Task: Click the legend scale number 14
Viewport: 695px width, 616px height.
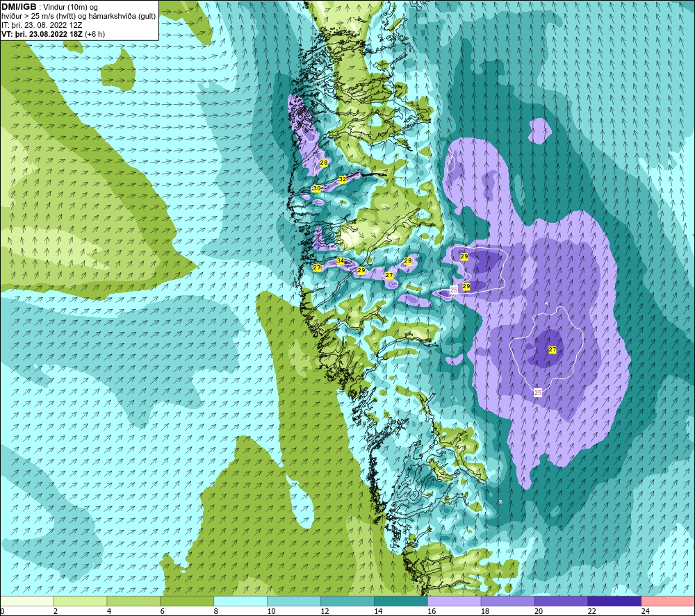Action: point(378,611)
